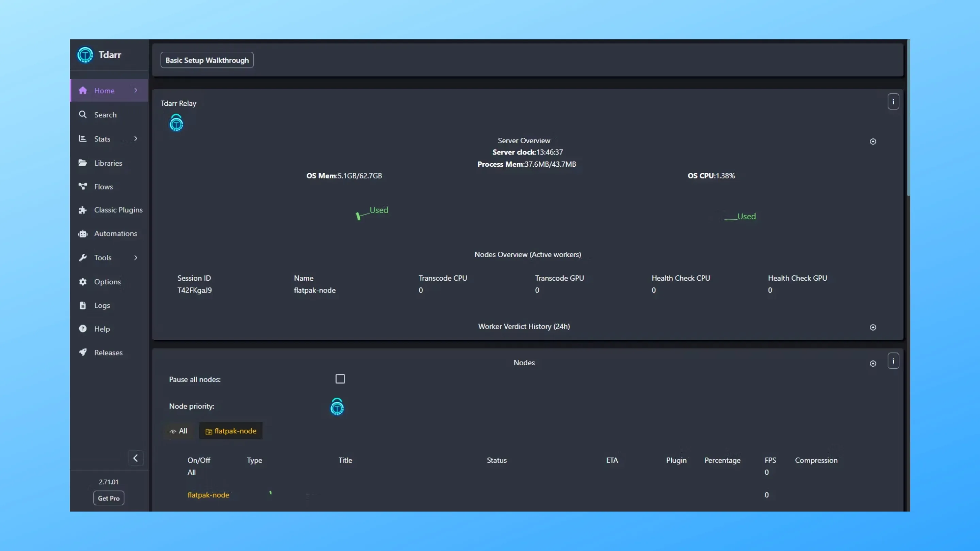Image resolution: width=980 pixels, height=551 pixels.
Task: Click the Stats chart icon
Action: pos(83,139)
